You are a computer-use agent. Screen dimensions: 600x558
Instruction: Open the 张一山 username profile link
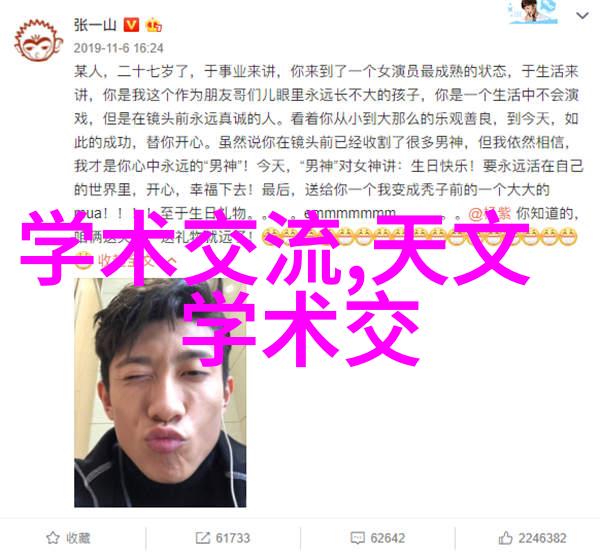tap(95, 25)
